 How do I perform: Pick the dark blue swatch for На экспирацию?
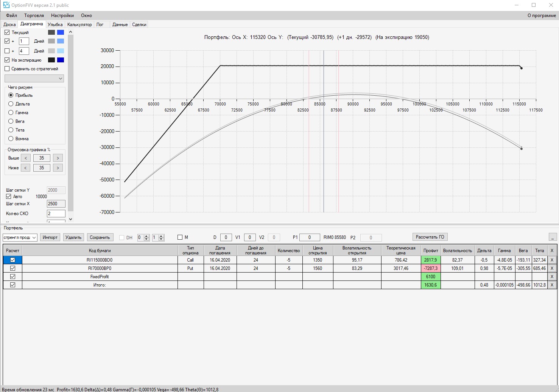pyautogui.click(x=61, y=60)
